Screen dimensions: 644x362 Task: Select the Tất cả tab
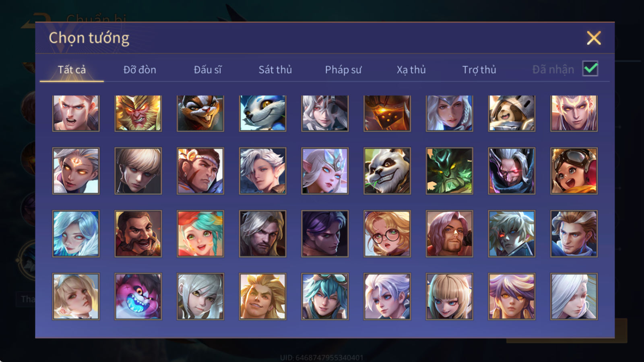click(x=72, y=70)
